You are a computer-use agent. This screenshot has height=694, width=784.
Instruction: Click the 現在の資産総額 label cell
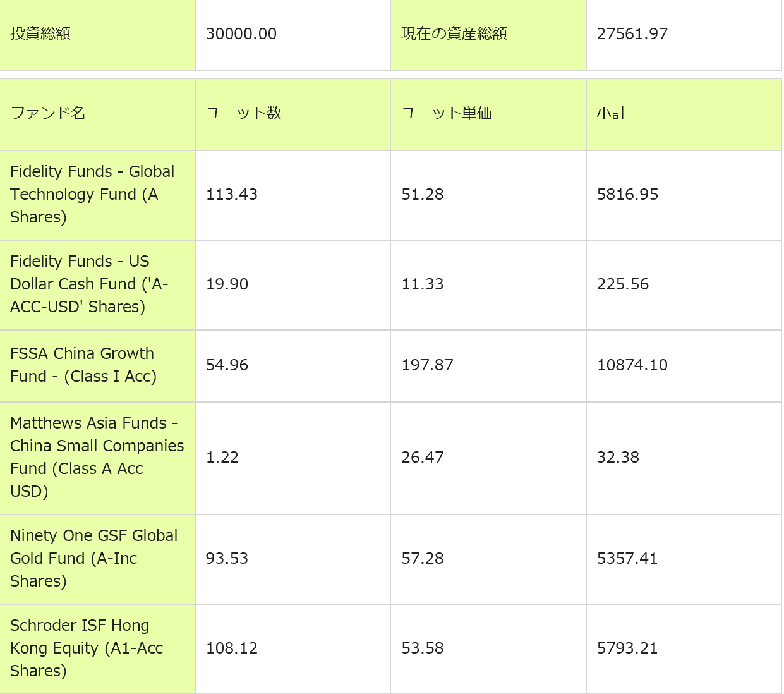(x=454, y=33)
